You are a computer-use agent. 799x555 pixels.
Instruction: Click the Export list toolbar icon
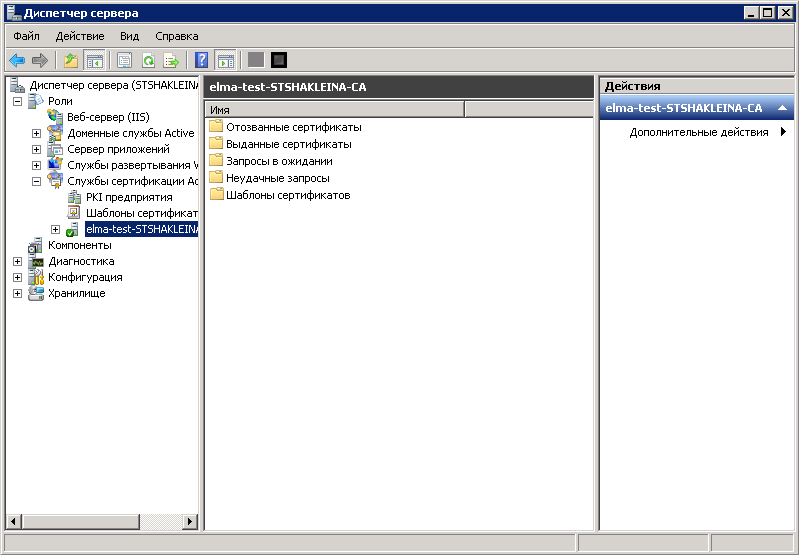coord(171,60)
